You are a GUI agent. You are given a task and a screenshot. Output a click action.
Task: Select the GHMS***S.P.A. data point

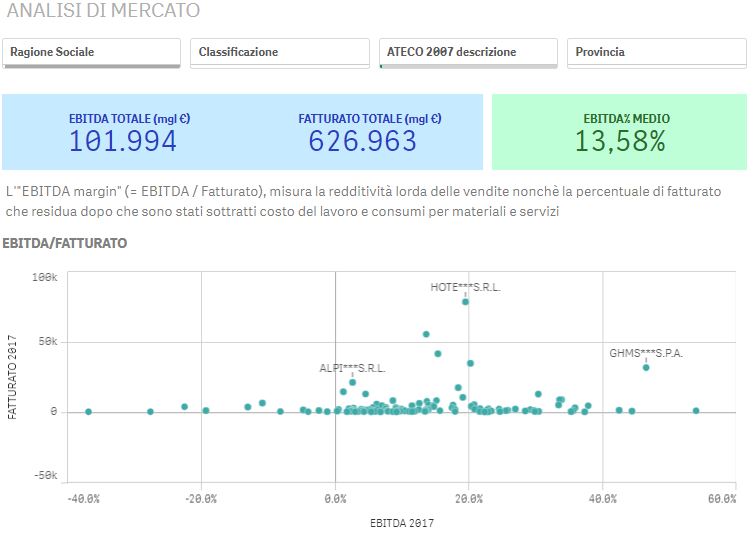pos(646,367)
